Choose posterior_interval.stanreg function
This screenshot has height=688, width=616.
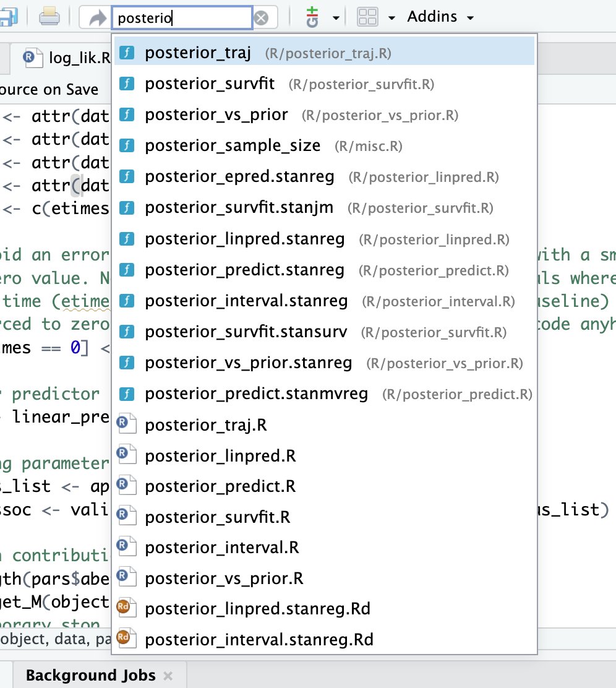tap(324, 301)
